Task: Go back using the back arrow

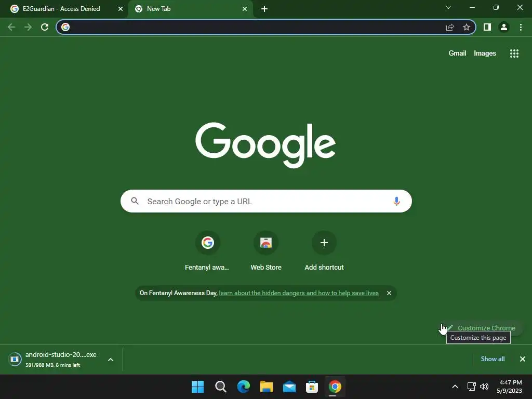Action: coord(11,27)
